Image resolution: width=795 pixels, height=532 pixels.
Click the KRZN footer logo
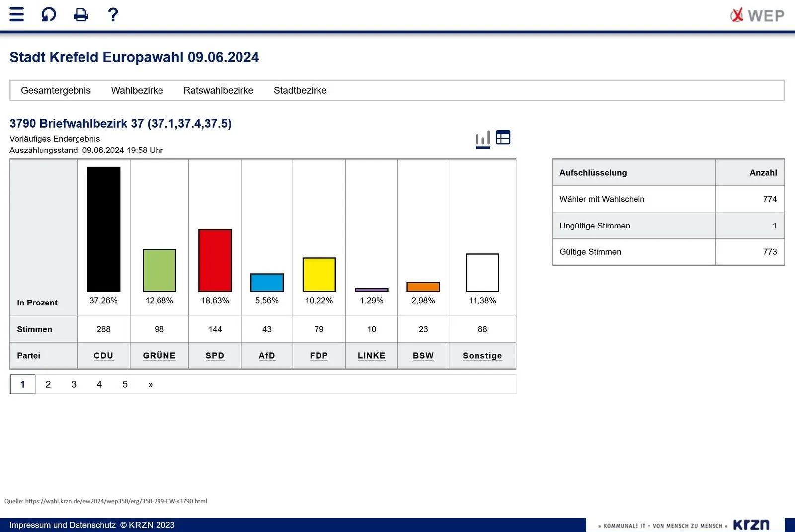751,525
